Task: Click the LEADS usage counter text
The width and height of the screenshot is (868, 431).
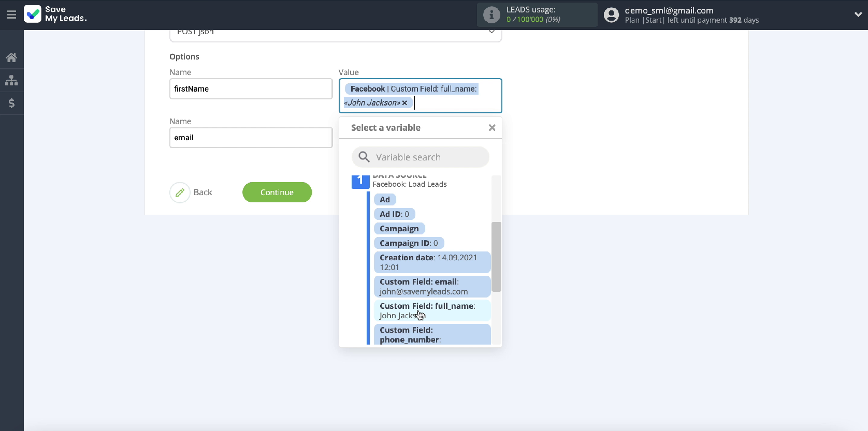Action: point(533,20)
